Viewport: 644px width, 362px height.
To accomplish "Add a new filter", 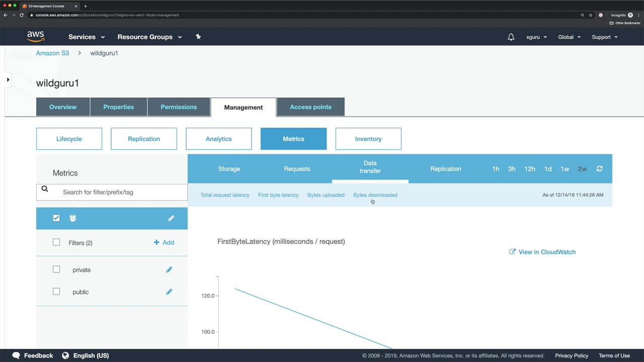I will pyautogui.click(x=164, y=242).
